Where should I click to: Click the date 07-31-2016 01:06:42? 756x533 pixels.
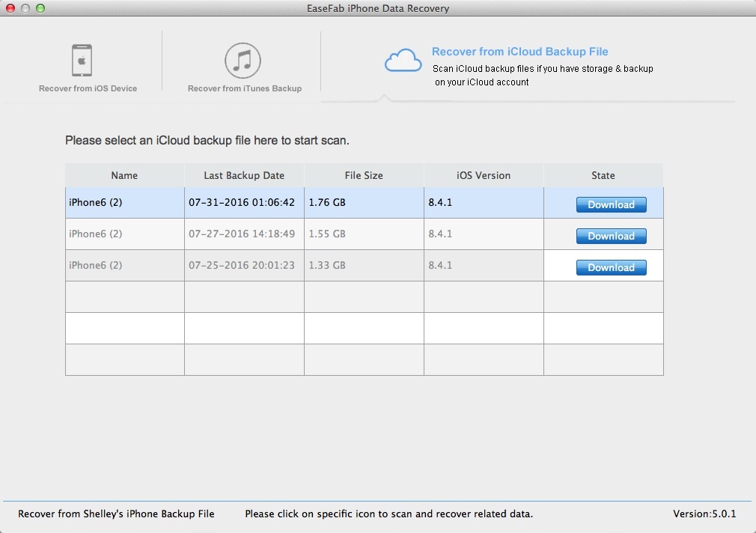(242, 202)
